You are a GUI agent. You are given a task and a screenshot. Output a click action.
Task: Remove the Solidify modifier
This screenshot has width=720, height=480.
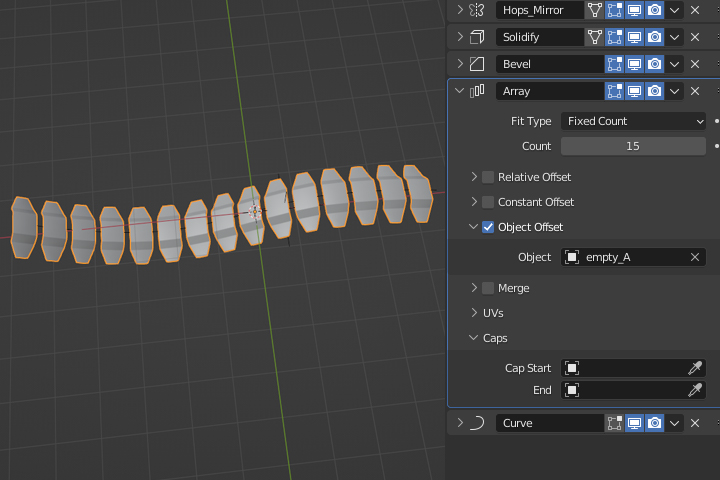point(695,37)
